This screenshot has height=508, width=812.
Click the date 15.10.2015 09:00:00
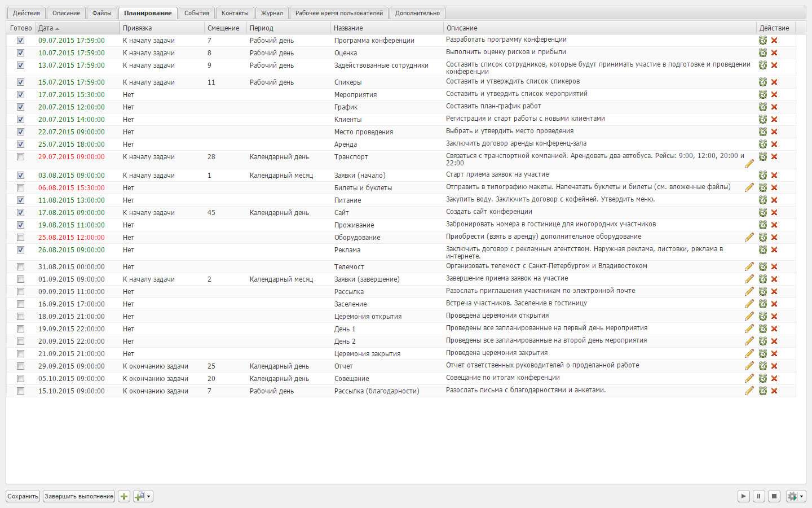point(72,391)
